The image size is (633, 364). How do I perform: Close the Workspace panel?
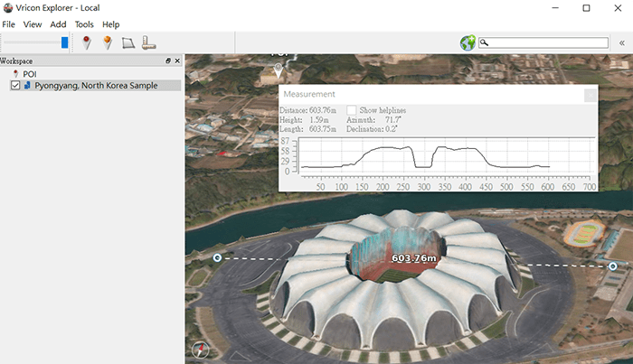(177, 61)
